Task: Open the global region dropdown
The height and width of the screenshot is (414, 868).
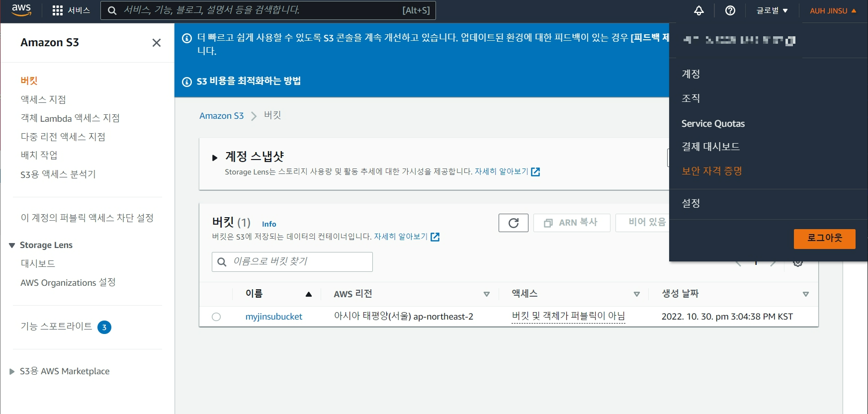Action: pos(772,10)
